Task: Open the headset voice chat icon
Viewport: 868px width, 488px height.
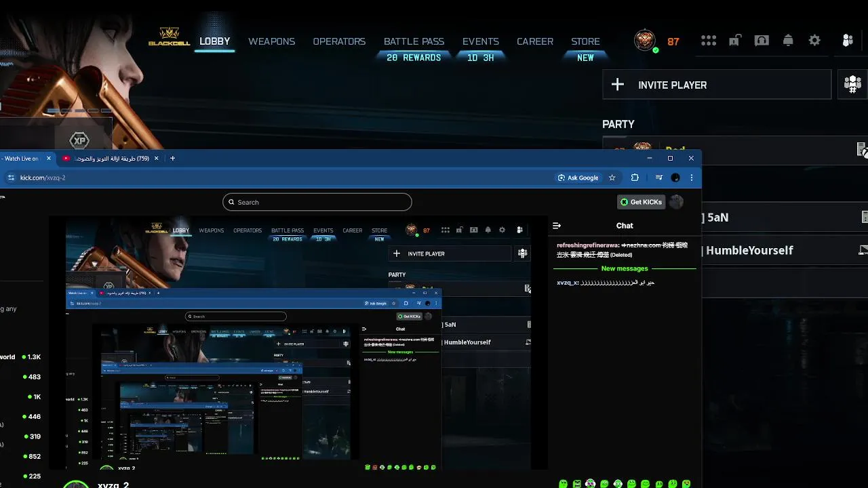Action: point(762,41)
